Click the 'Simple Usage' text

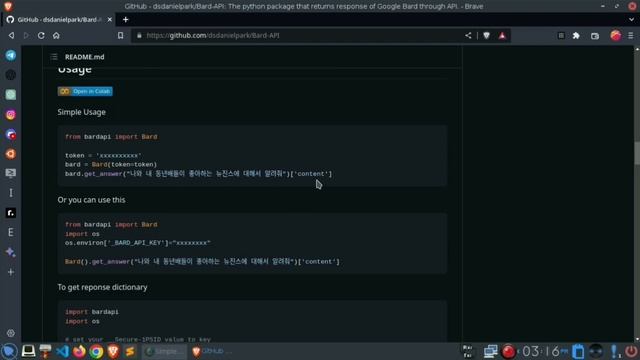82,112
